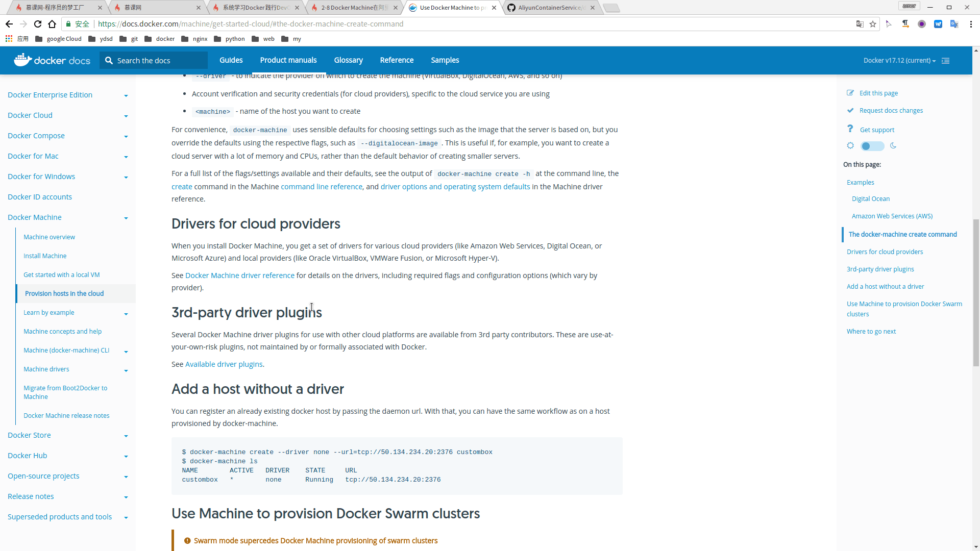Click the Docker whale docs logo
The height and width of the screenshot is (551, 980).
(52, 60)
